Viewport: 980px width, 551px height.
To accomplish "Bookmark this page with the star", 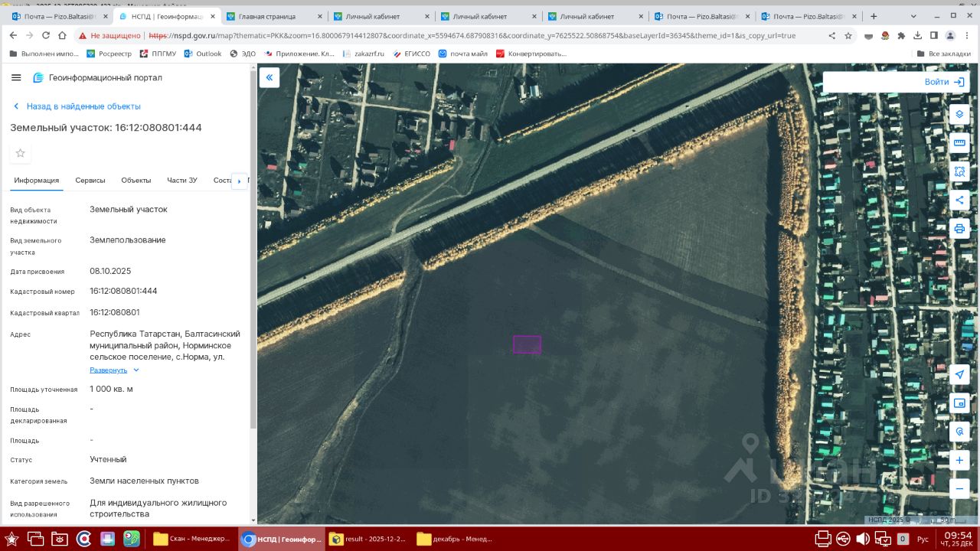I will 848,35.
